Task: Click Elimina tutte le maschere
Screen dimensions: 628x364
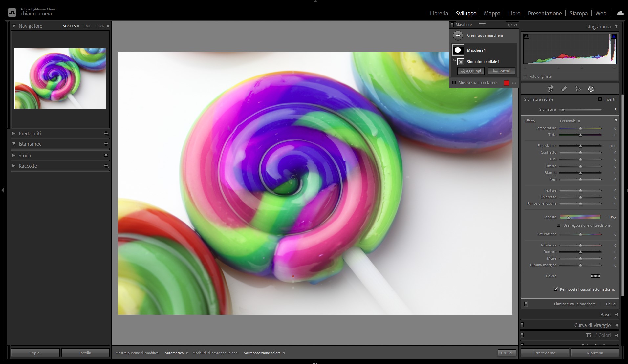Action: 574,304
